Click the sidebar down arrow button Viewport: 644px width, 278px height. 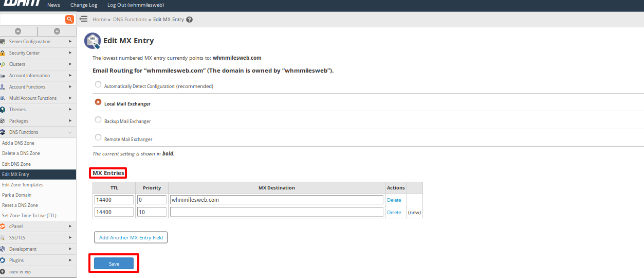pyautogui.click(x=57, y=31)
